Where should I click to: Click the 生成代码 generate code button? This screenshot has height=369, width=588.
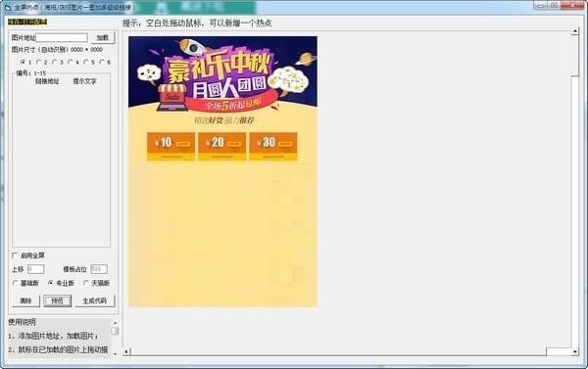pos(94,300)
